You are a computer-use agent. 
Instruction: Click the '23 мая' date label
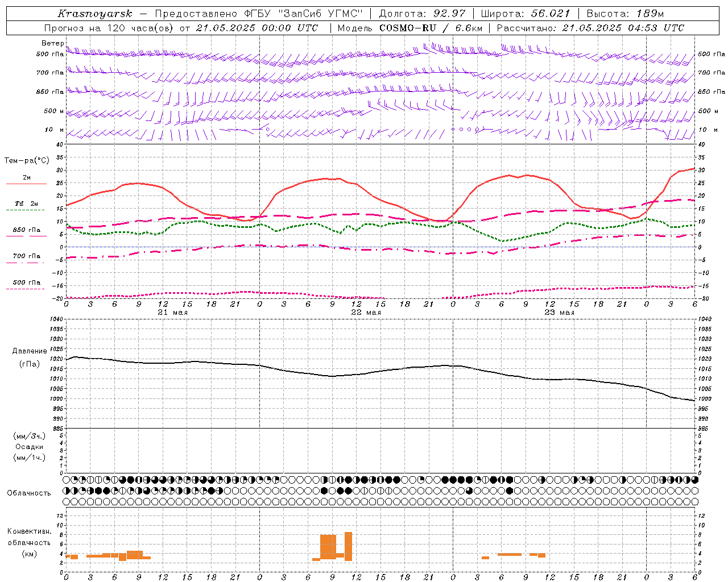point(559,312)
